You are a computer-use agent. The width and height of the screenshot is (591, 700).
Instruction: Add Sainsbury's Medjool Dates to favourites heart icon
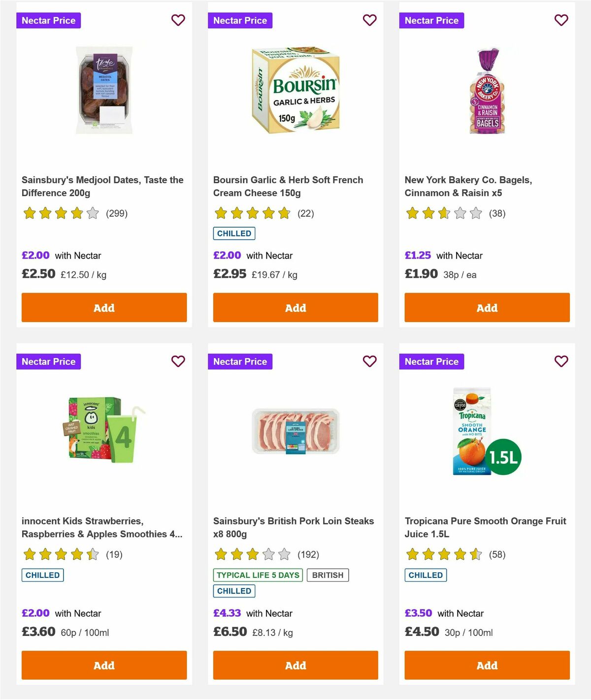click(x=178, y=20)
